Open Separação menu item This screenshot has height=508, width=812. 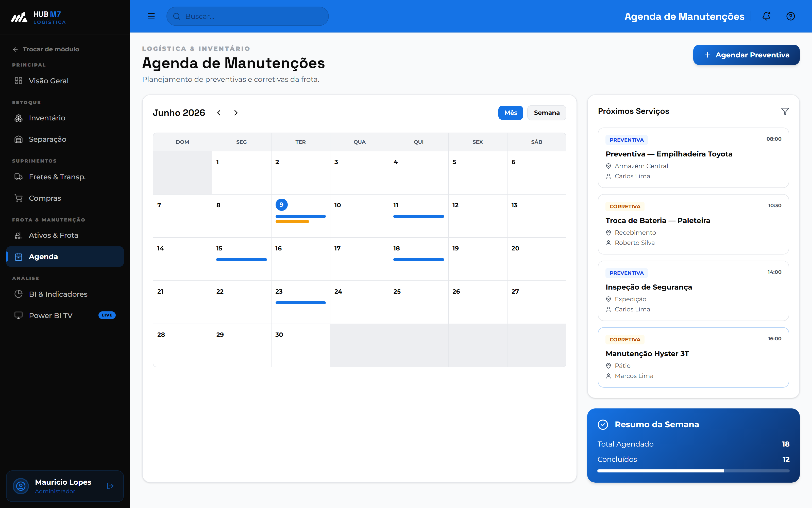65,139
